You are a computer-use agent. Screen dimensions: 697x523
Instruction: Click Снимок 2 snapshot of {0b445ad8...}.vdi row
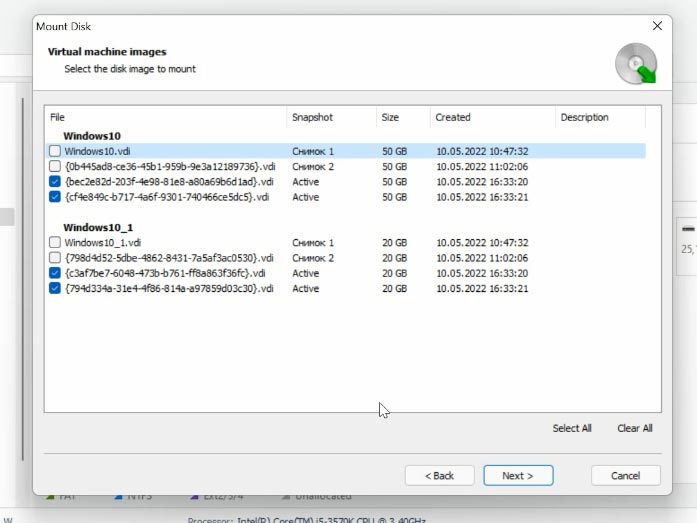[313, 166]
